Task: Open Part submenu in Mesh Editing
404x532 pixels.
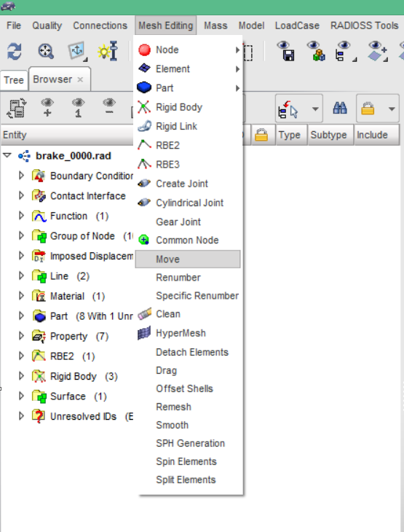Action: pyautogui.click(x=189, y=88)
